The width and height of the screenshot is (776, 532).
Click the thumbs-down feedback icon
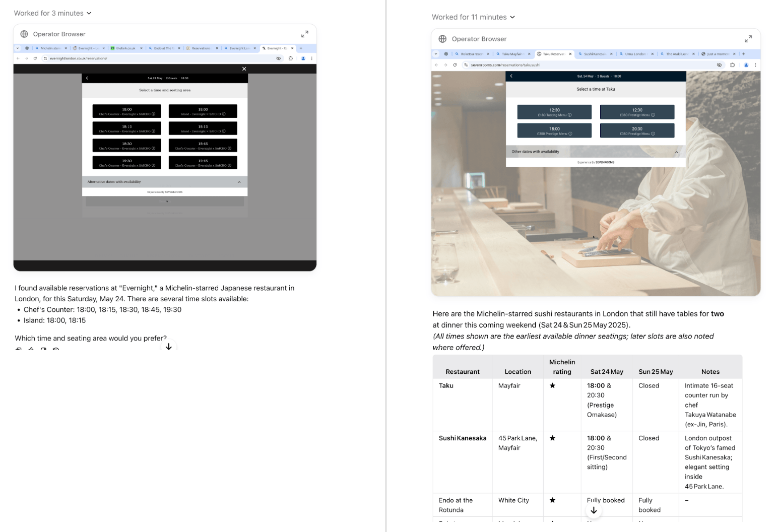click(x=43, y=351)
